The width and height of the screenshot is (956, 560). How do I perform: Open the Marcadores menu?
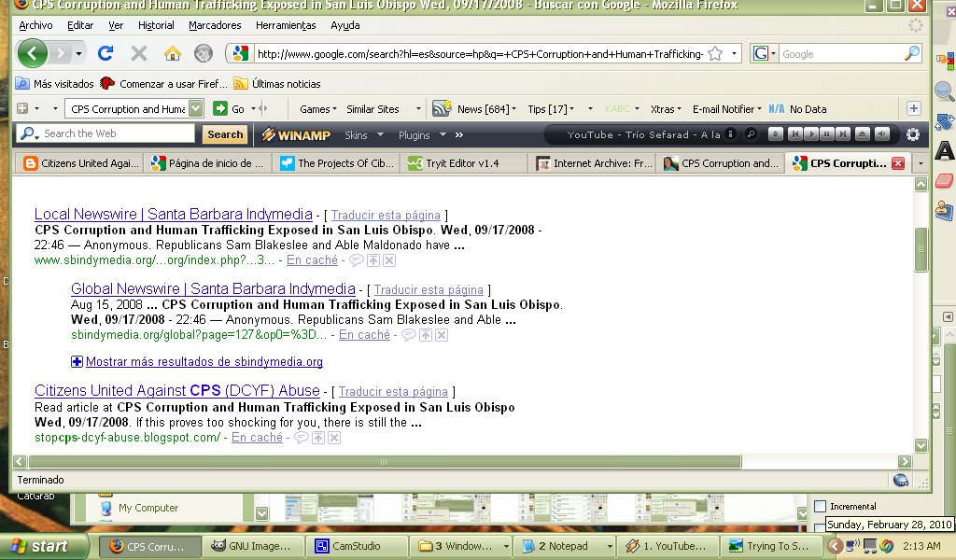[215, 25]
